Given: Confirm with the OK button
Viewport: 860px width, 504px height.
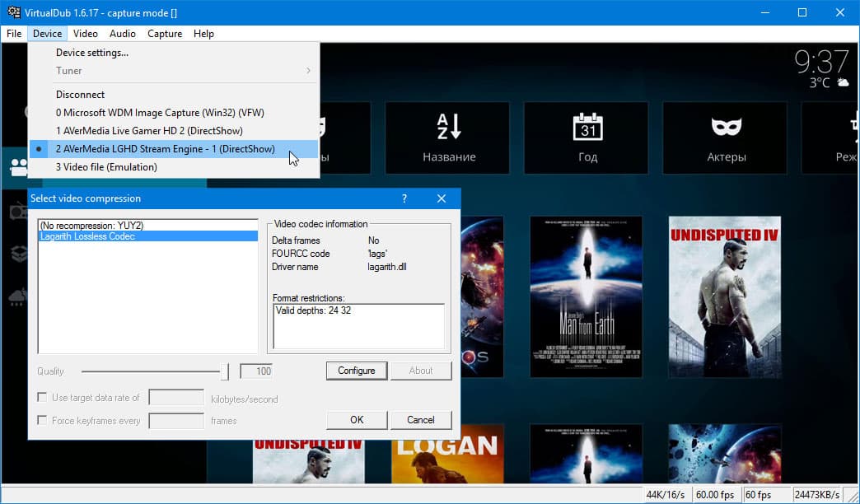Looking at the screenshot, I should pyautogui.click(x=357, y=420).
